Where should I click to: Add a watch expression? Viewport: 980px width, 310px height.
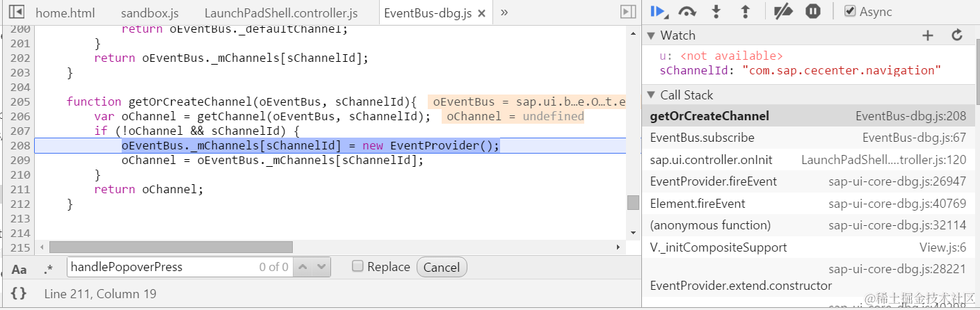point(928,35)
